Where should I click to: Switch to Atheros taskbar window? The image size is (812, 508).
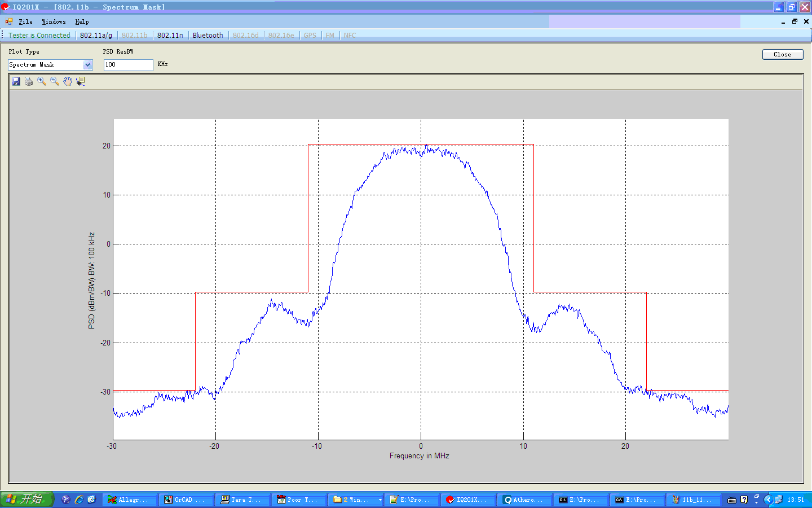click(x=525, y=500)
